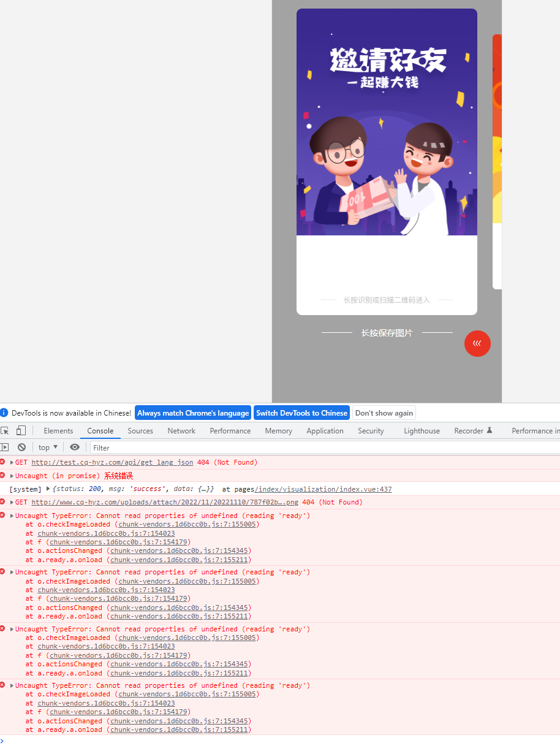Open the Application tab
The height and width of the screenshot is (754, 560).
(x=325, y=431)
